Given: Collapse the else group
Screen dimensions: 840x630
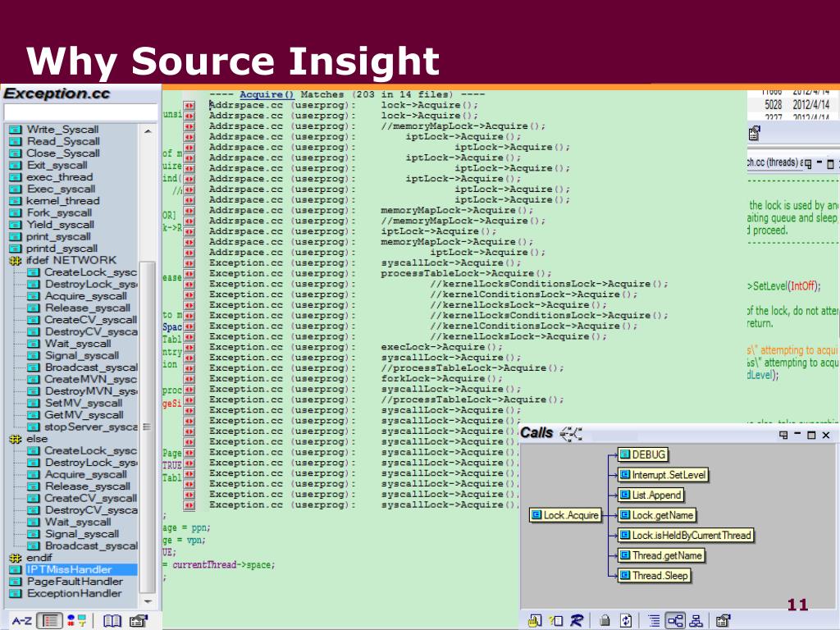Looking at the screenshot, I should point(15,439).
